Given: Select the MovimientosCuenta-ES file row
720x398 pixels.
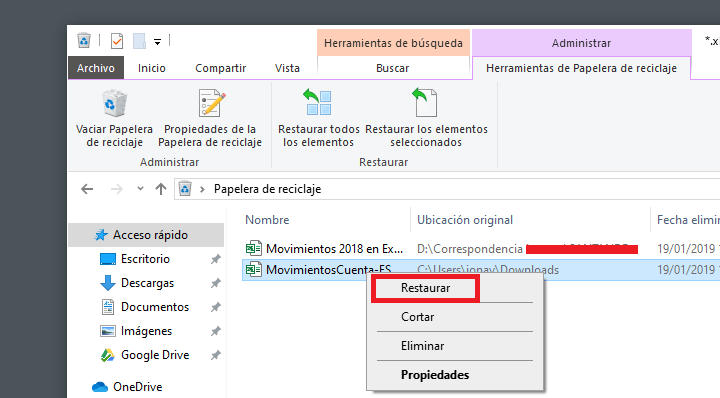Looking at the screenshot, I should point(481,270).
